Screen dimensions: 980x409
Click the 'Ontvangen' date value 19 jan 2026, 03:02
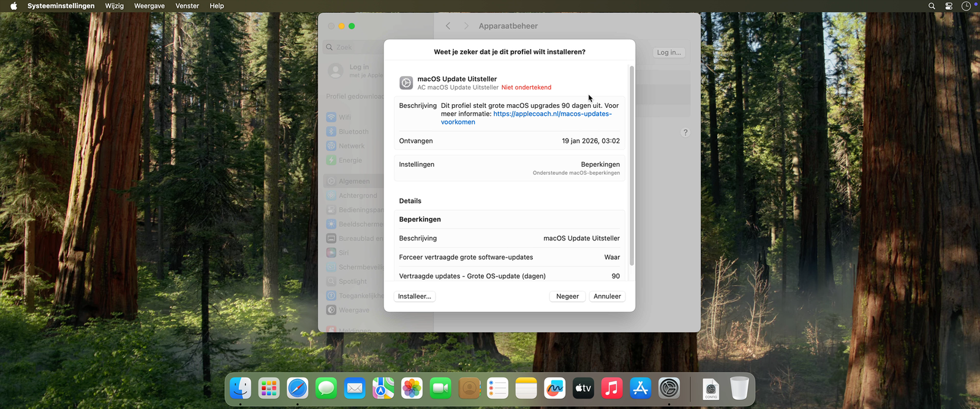[590, 141]
